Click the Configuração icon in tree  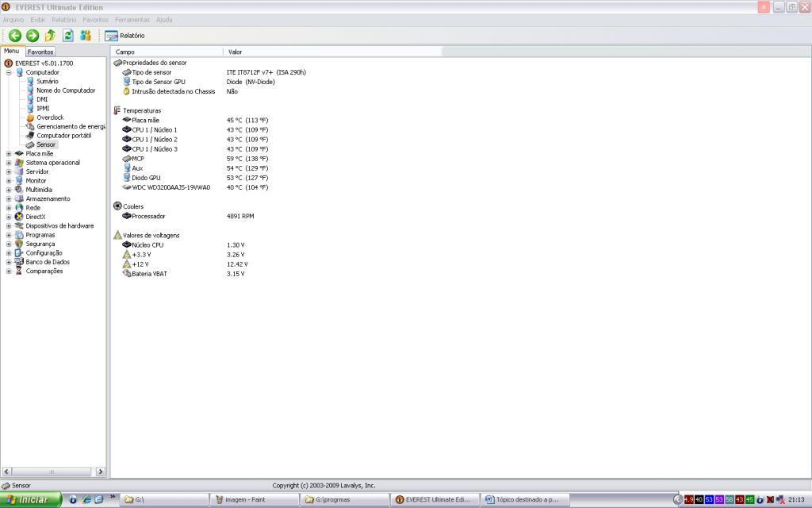19,253
